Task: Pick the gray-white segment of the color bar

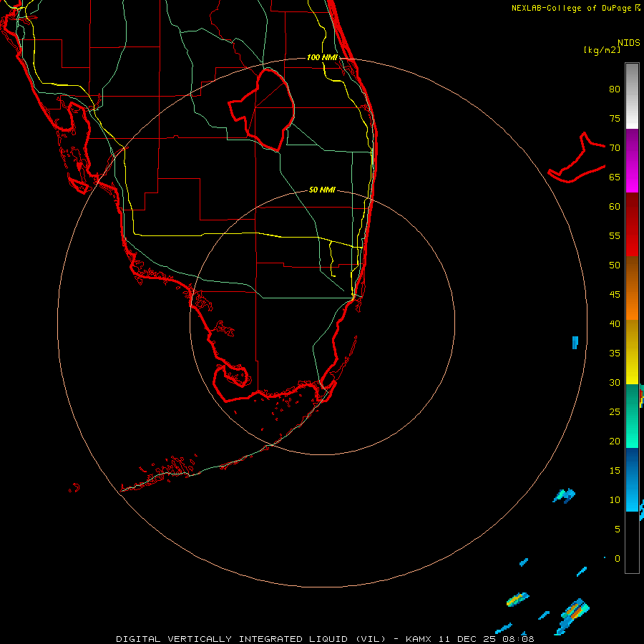Action: click(x=632, y=96)
